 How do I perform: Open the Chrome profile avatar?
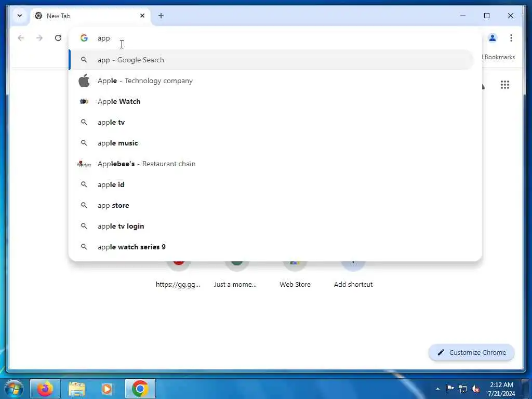pos(493,38)
